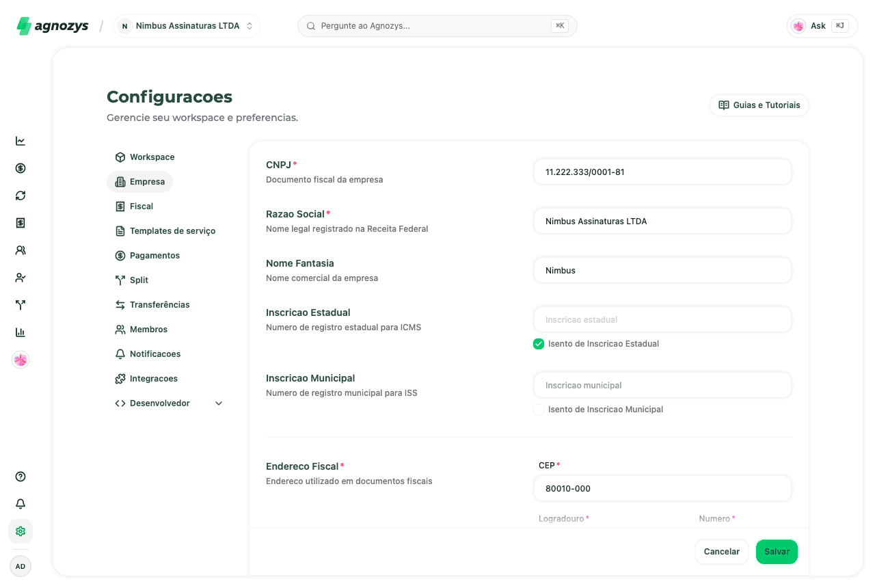Viewport: 875px width, 588px height.
Task: Open Split settings
Action: coord(132,280)
